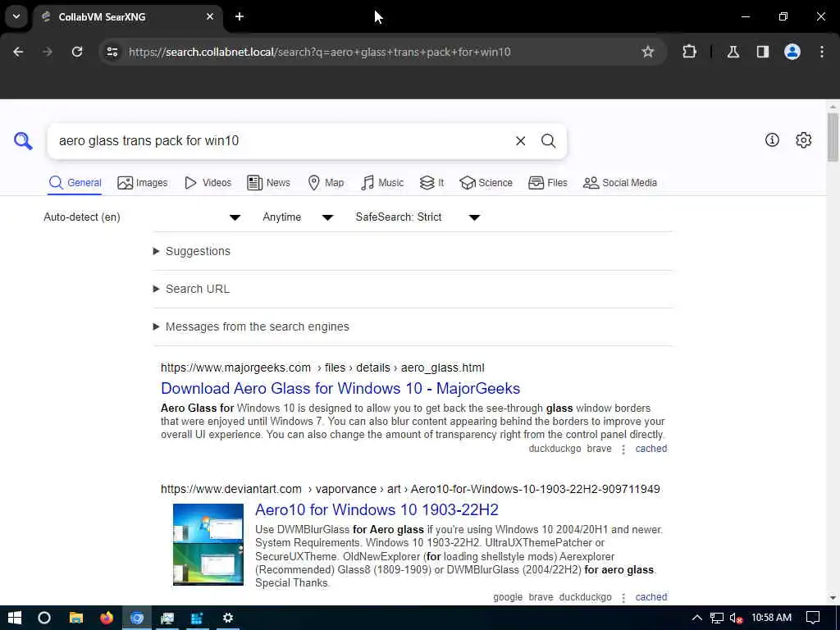The image size is (840, 630).
Task: Switch to the Social Media tab
Action: click(x=620, y=183)
